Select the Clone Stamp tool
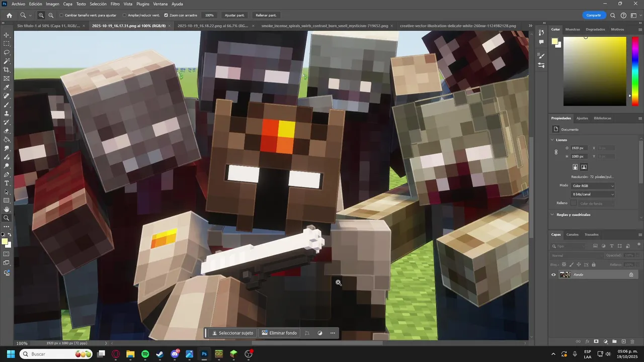Viewport: 644px width, 362px height. (x=7, y=114)
